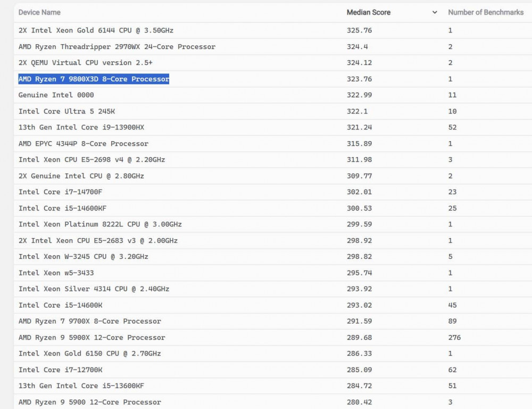Click benchmark count 89 for Ryzen 9700X
Viewport: 532px width, 409px height.
[452, 321]
